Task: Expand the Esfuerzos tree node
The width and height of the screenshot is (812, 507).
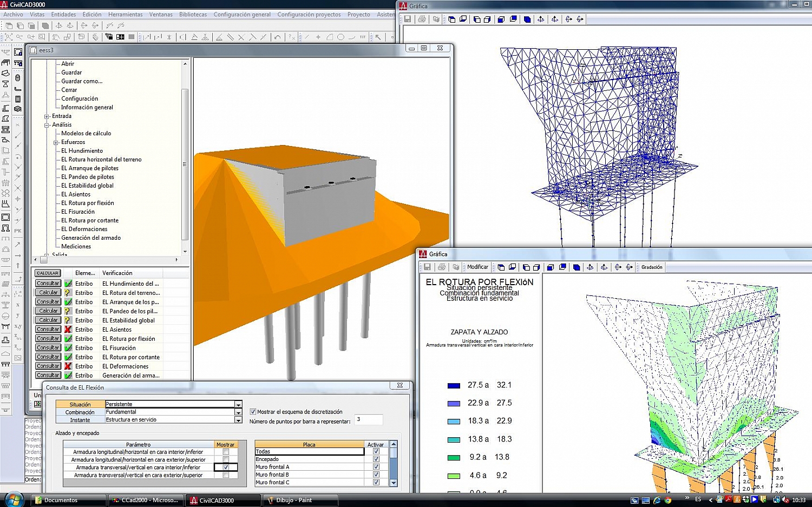Action: 56,142
